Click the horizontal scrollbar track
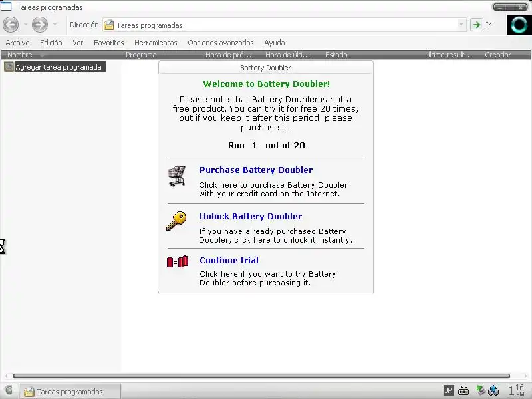This screenshot has height=399, width=532. point(261,376)
